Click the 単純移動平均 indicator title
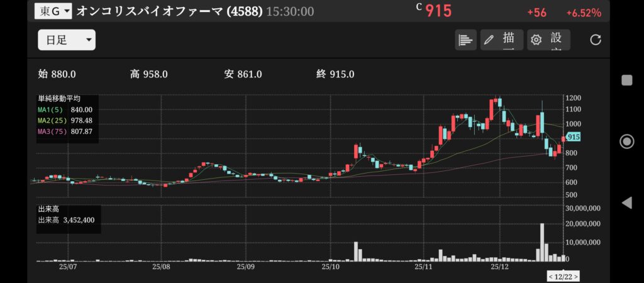Image resolution: width=644 pixels, height=283 pixels. (x=59, y=99)
